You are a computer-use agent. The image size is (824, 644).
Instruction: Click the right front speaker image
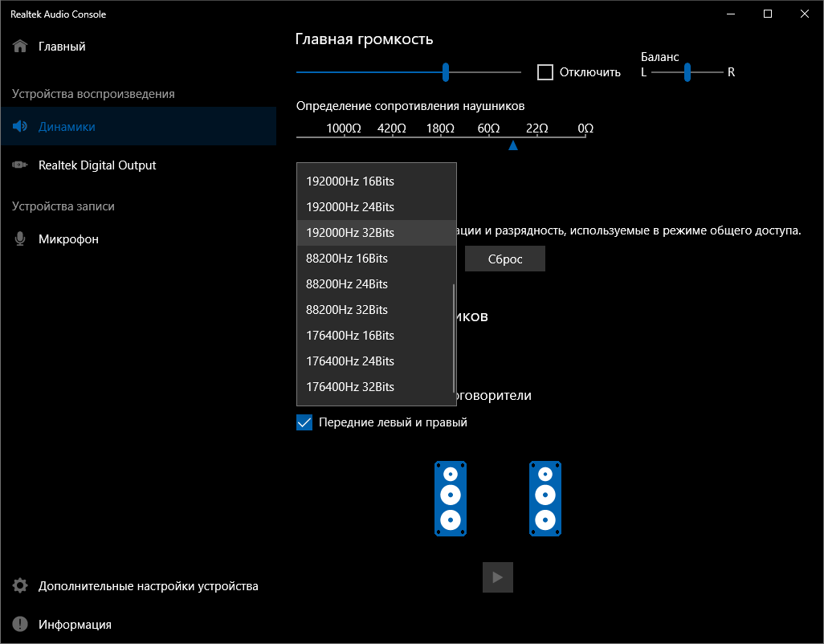[x=545, y=499]
